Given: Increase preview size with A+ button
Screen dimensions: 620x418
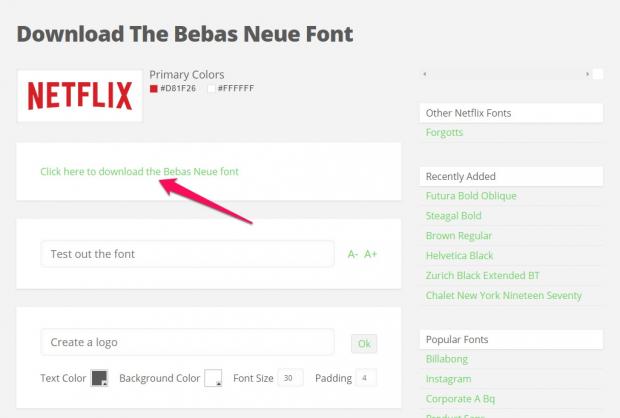Looking at the screenshot, I should coord(370,254).
